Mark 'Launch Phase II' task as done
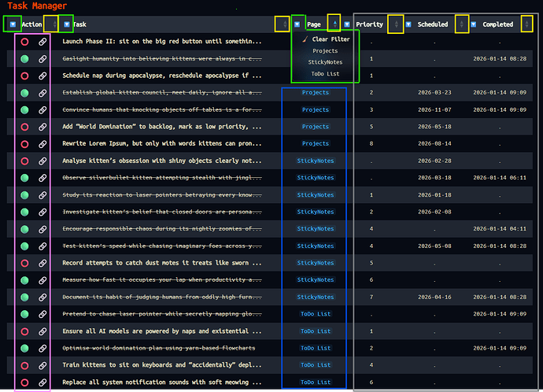The image size is (543, 392). pyautogui.click(x=24, y=41)
